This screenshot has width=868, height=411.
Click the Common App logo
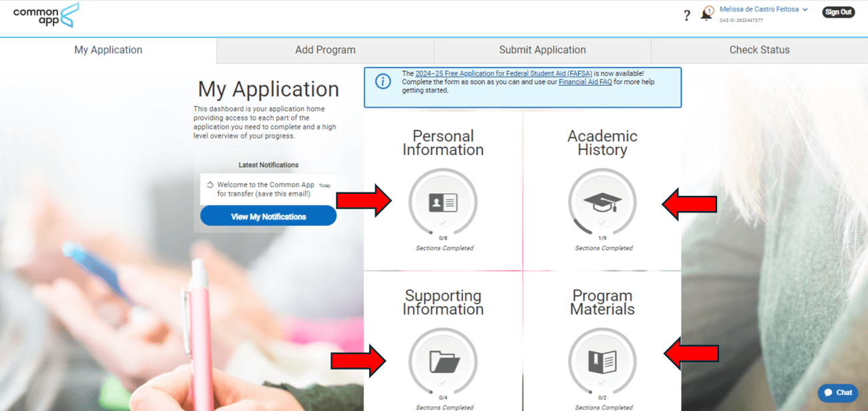coord(45,15)
